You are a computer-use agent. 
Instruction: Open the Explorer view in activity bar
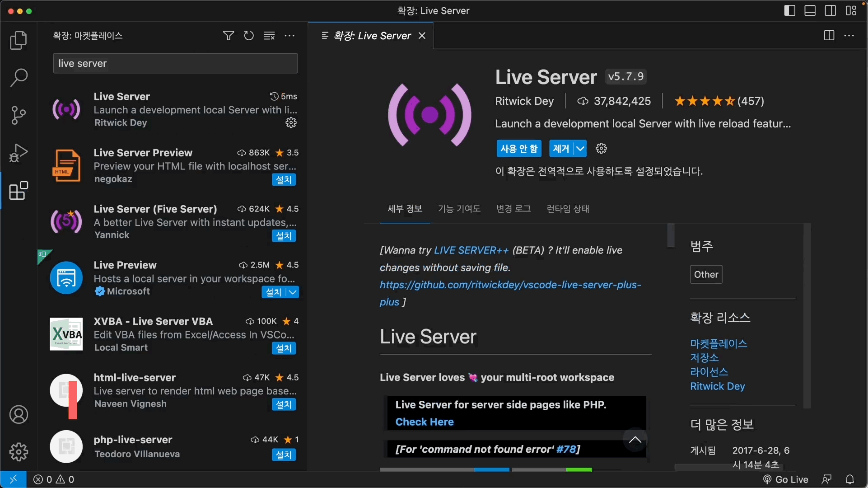[19, 40]
